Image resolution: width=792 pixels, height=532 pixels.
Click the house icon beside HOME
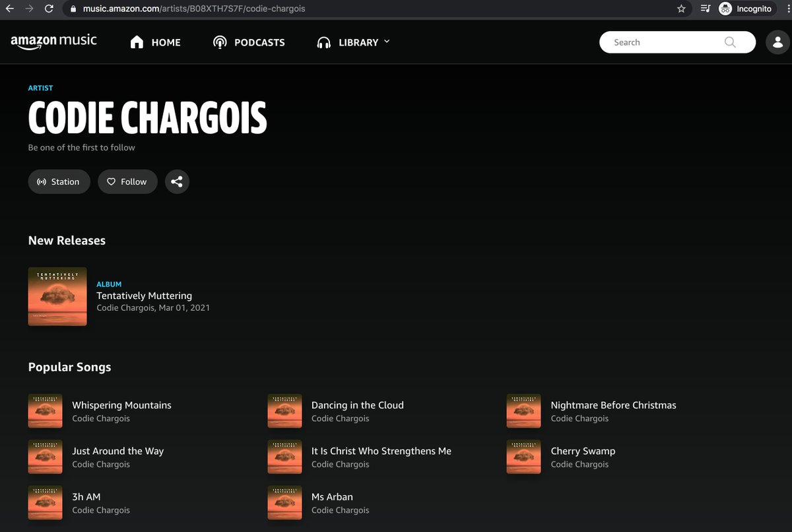tap(137, 42)
